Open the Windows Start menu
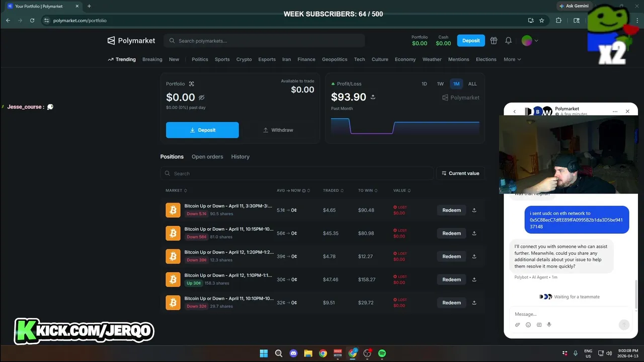This screenshot has width=644, height=362. [264, 353]
